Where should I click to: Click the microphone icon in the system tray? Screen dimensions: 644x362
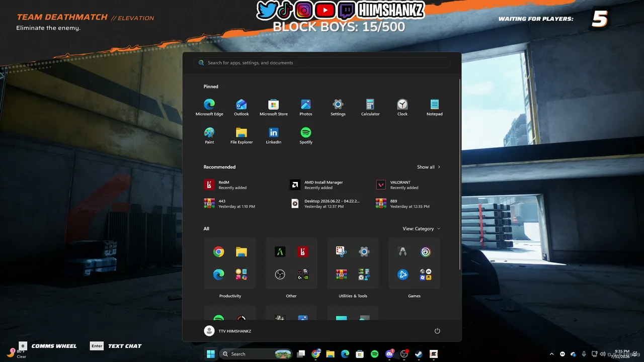click(x=584, y=354)
